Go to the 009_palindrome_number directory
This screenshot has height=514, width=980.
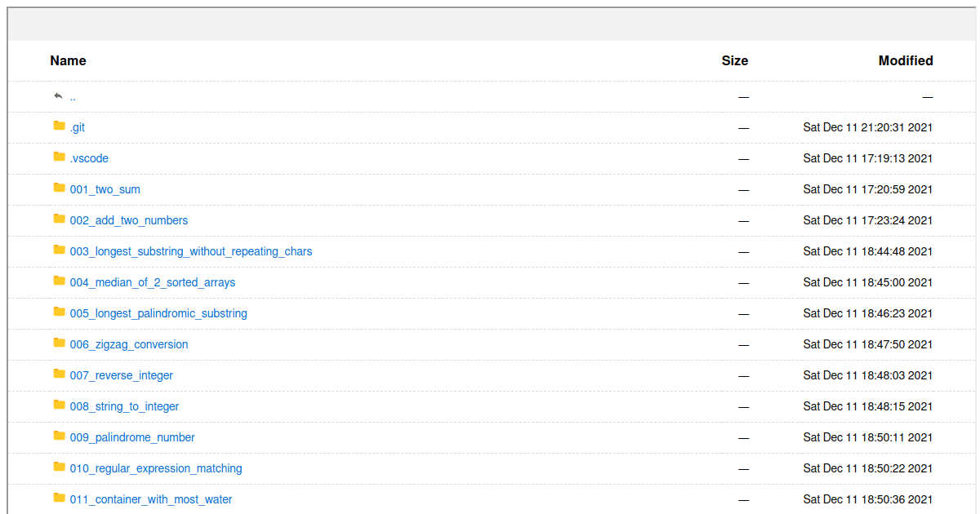pos(132,437)
